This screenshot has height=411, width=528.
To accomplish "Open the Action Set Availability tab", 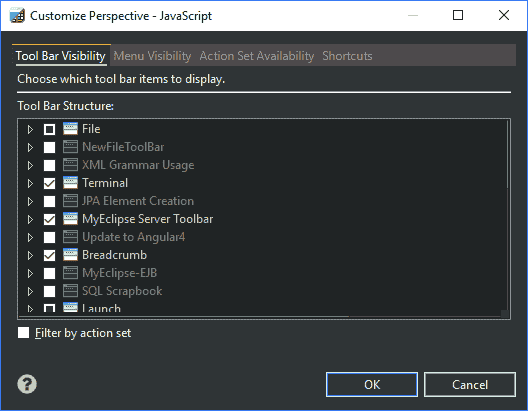I will coord(257,56).
